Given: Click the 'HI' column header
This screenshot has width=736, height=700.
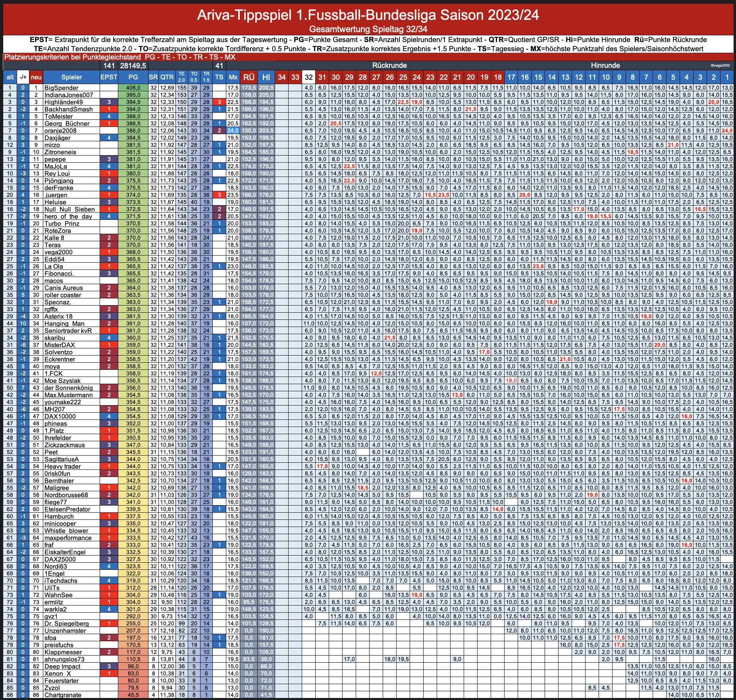Looking at the screenshot, I should pyautogui.click(x=266, y=77).
